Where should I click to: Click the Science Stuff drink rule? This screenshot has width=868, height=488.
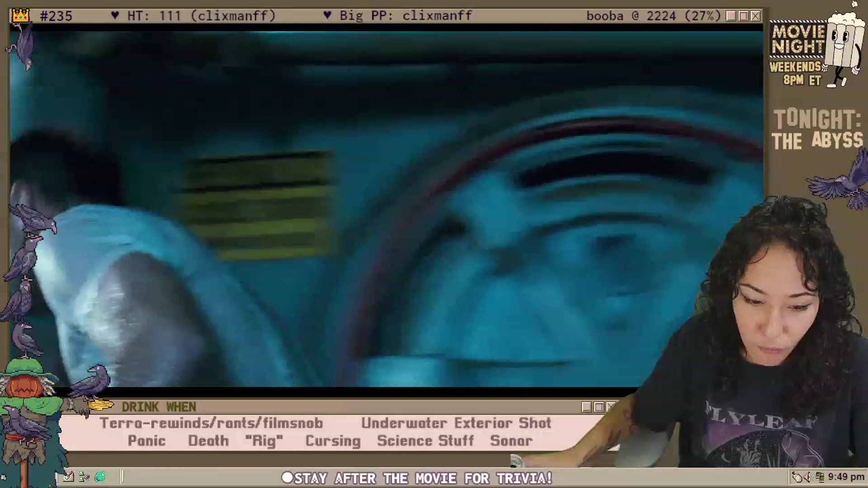(425, 441)
